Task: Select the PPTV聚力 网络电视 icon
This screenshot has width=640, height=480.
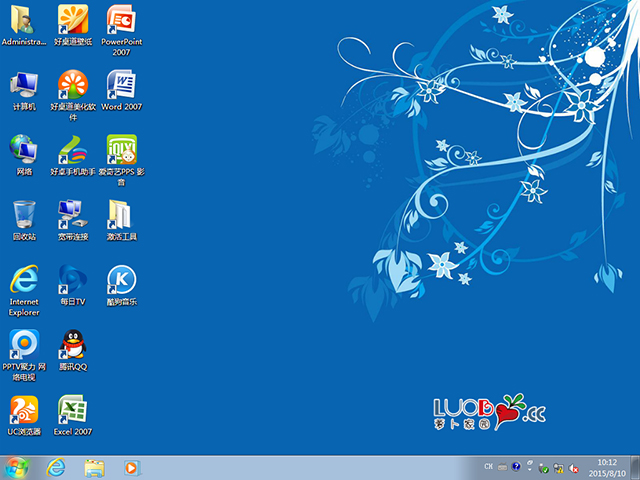Action: coord(24,344)
